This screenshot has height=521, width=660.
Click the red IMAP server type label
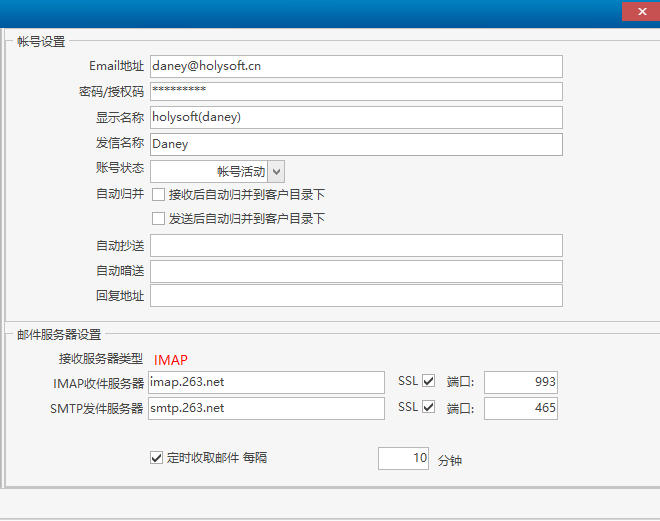click(171, 359)
